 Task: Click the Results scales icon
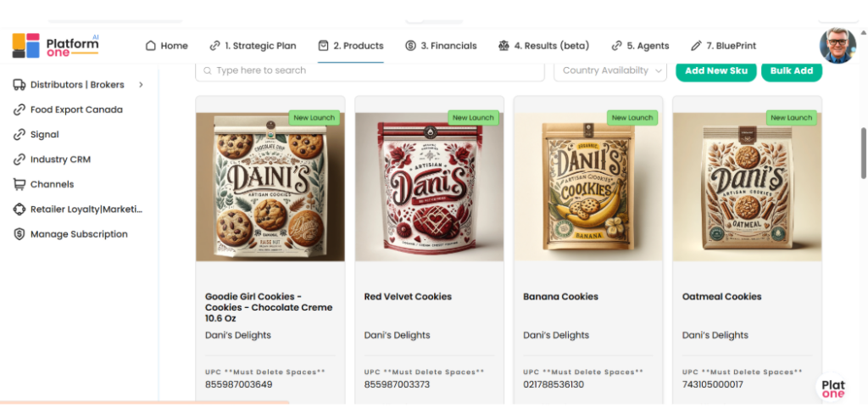(x=504, y=46)
